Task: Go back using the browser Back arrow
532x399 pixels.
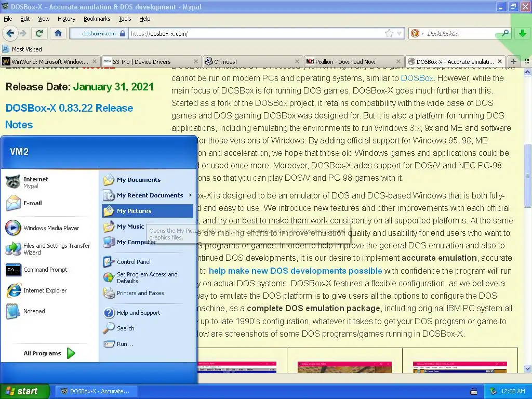Action: (10, 33)
